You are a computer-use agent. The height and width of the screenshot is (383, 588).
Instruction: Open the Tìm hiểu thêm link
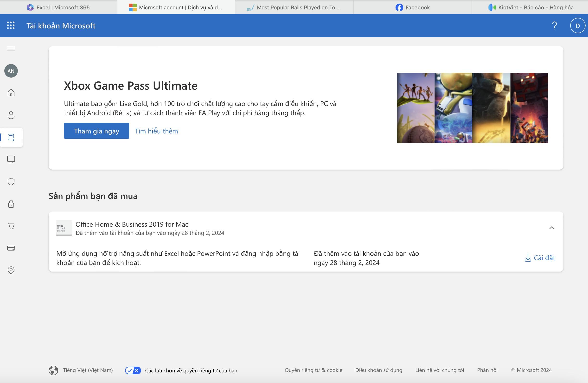coord(156,131)
